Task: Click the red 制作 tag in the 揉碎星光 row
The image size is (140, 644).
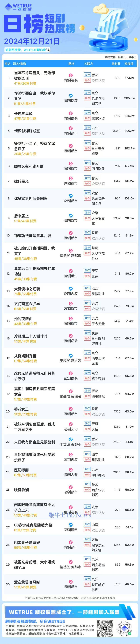Action: coord(87,184)
